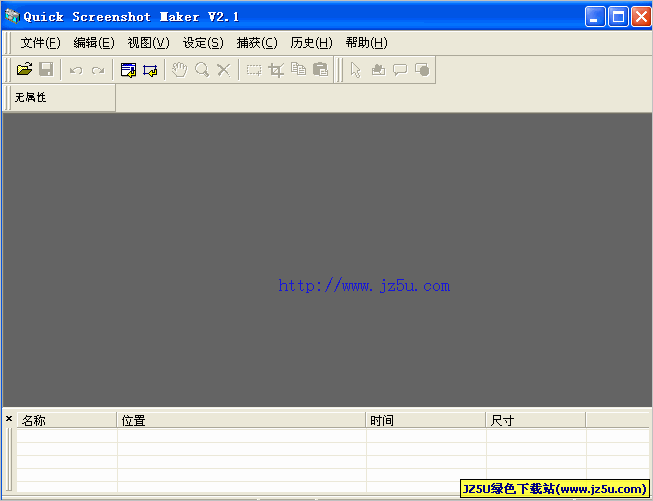Click the Paste clipboard icon
This screenshot has height=501, width=653.
coord(320,69)
